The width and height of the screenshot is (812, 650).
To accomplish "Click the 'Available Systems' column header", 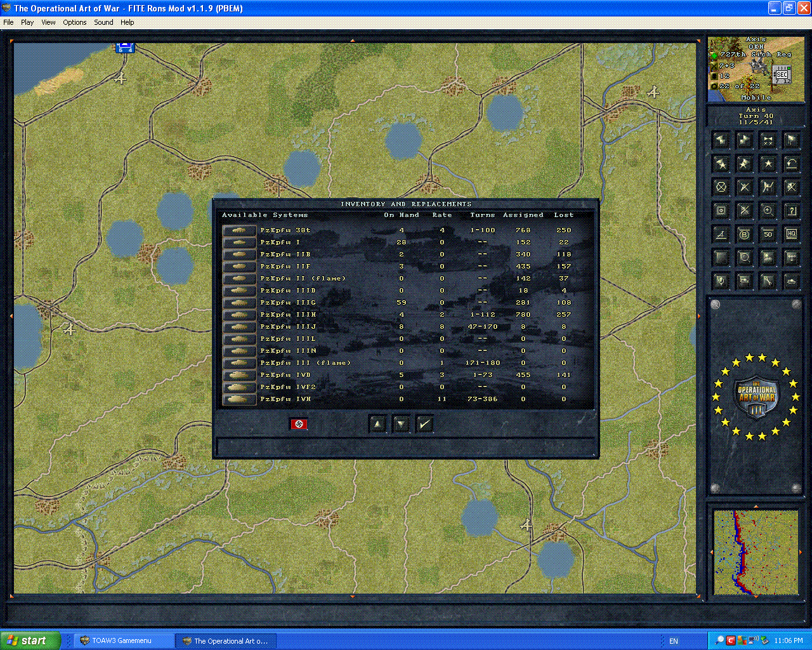I will click(265, 215).
